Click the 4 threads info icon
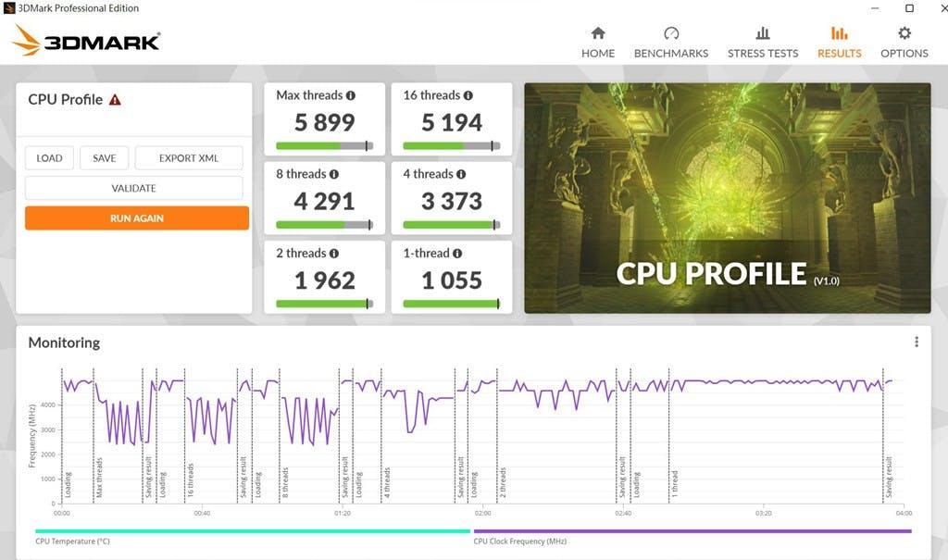The width and height of the screenshot is (948, 560). [x=461, y=174]
